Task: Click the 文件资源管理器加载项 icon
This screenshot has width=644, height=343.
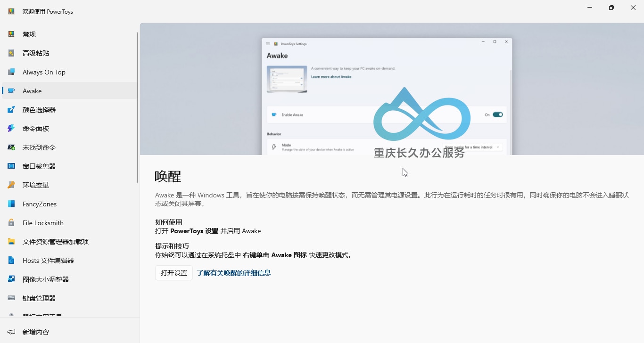Action: click(x=11, y=242)
